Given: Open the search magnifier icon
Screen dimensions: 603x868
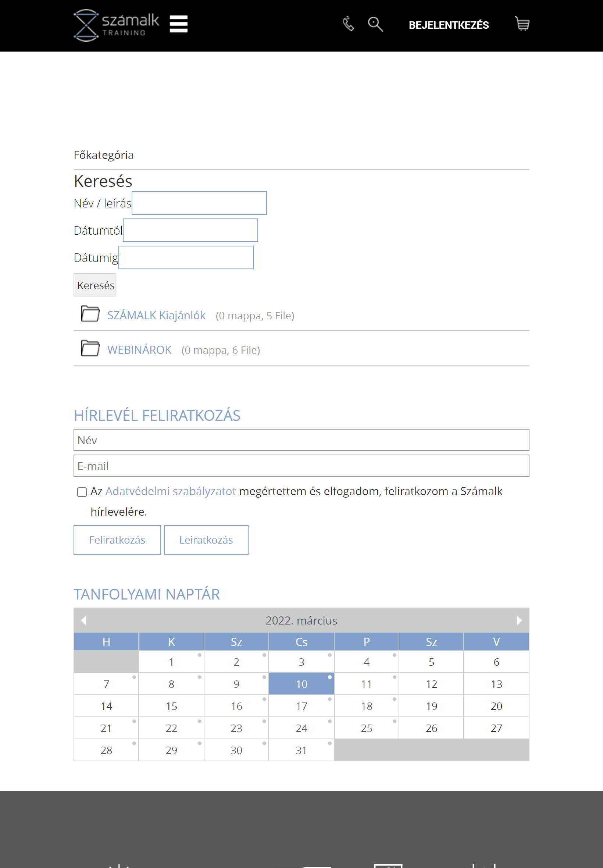Looking at the screenshot, I should pyautogui.click(x=375, y=24).
